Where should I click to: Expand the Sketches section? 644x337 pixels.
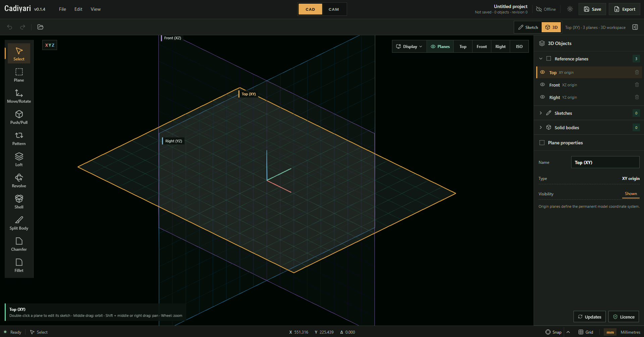click(541, 113)
